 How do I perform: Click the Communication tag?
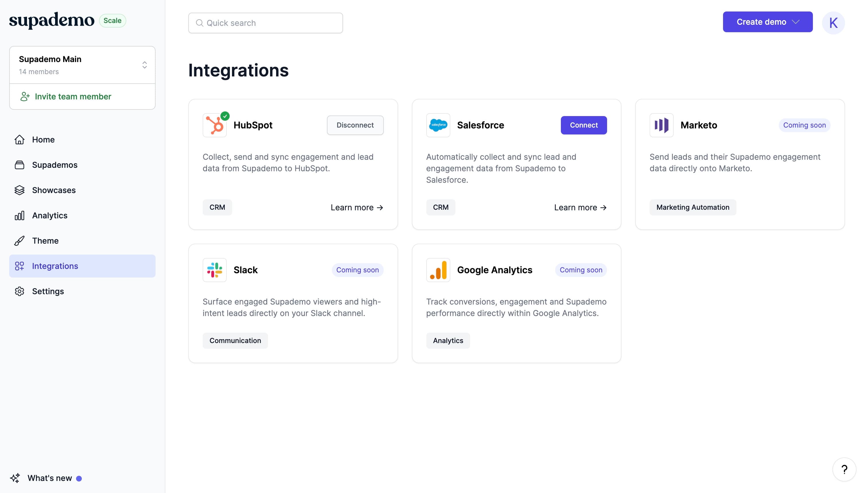pyautogui.click(x=235, y=341)
